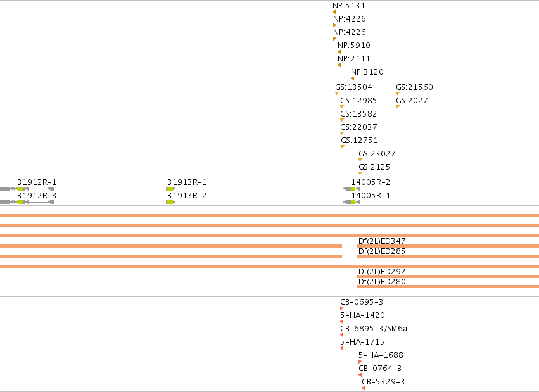Image resolution: width=539 pixels, height=392 pixels.
Task: Pick the triangle marker for GS:21560
Action: (x=398, y=94)
